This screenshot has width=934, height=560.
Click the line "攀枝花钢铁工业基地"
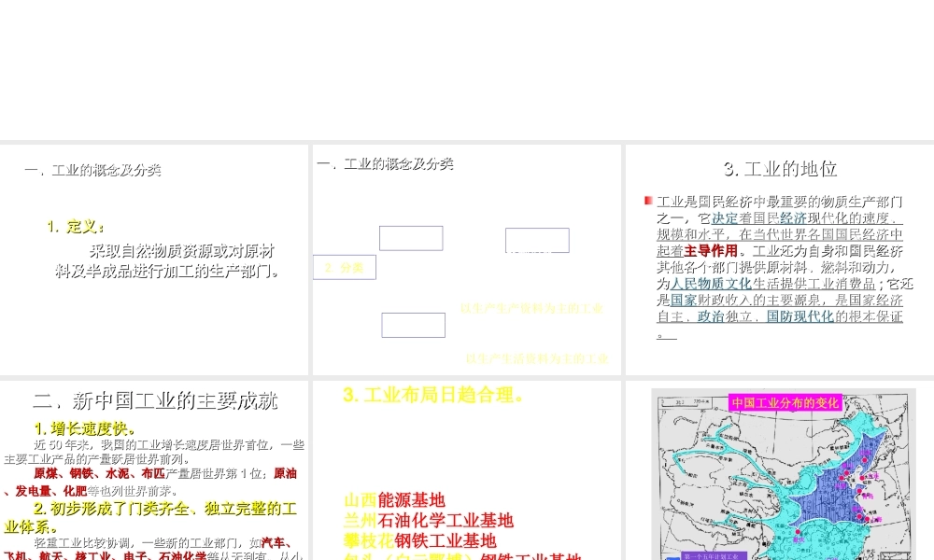pyautogui.click(x=420, y=540)
